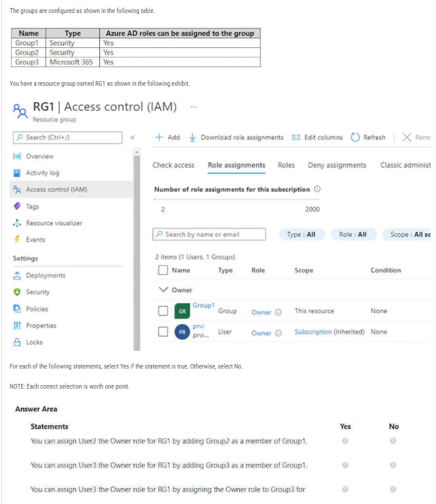
Task: Click the download arrow icon for role assignments
Action: pyautogui.click(x=192, y=137)
